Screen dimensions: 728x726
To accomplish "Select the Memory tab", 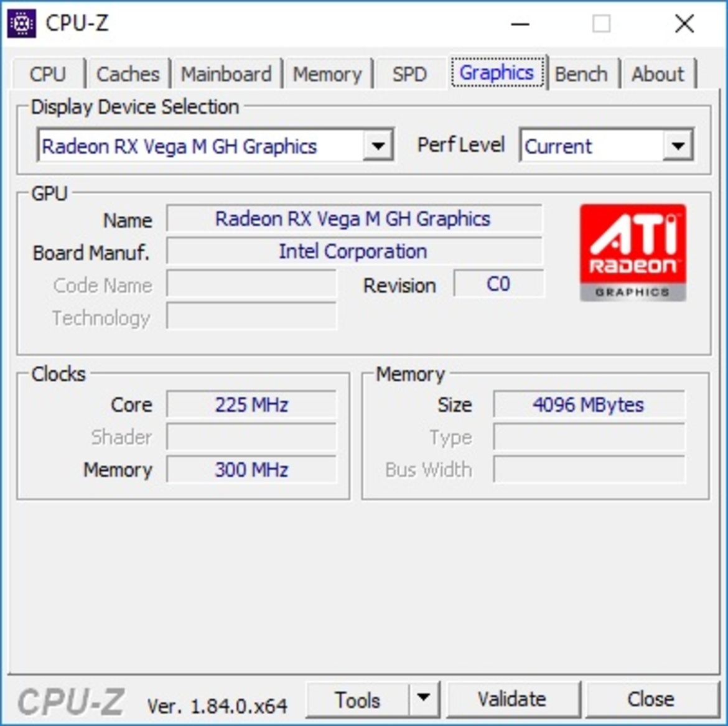I will (327, 74).
